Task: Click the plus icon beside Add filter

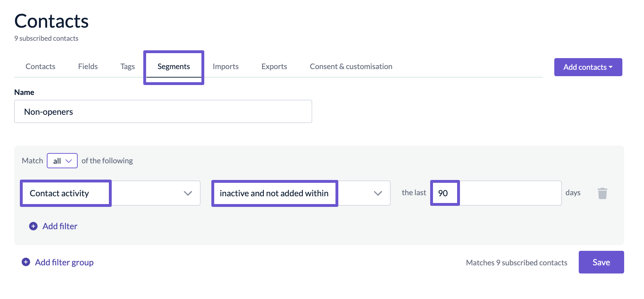Action: pyautogui.click(x=33, y=226)
